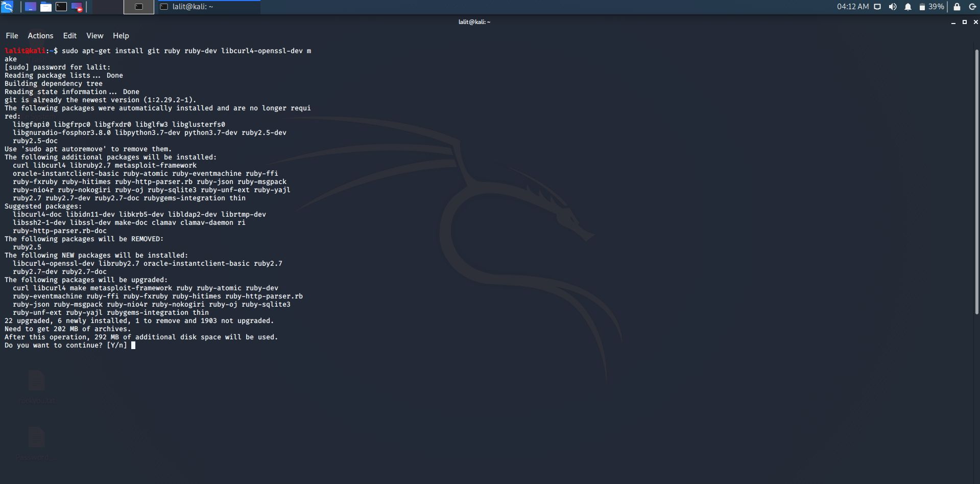Mute system audio via the speaker icon
Screen dimensions: 980x484
[893, 7]
